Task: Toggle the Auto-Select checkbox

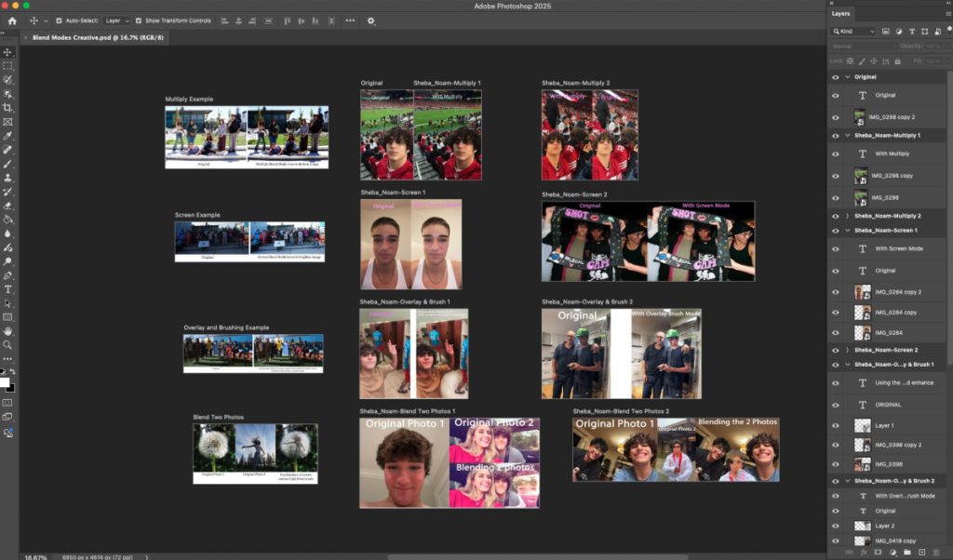Action: pyautogui.click(x=59, y=20)
